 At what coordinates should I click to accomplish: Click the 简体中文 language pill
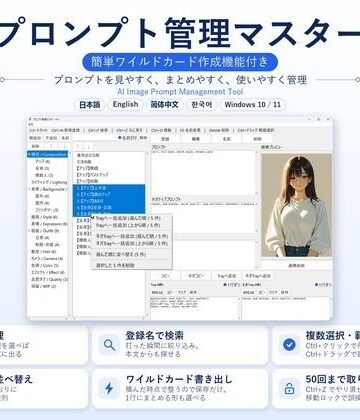164,105
